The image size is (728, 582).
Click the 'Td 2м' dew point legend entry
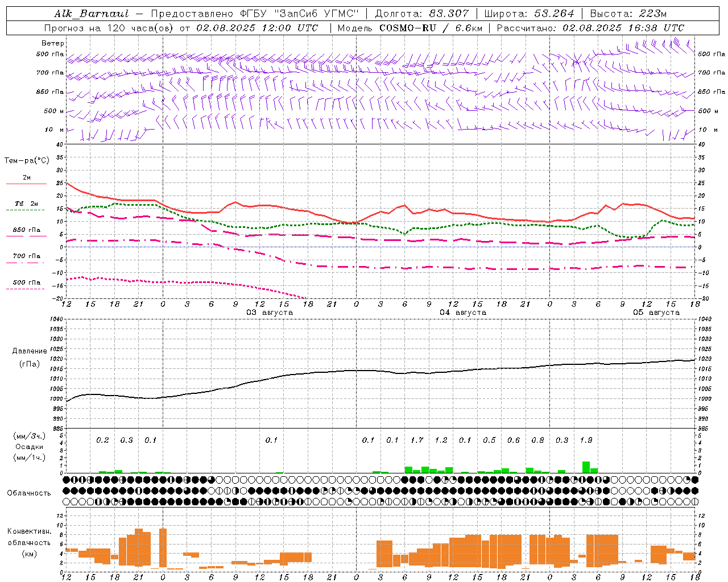(x=27, y=203)
